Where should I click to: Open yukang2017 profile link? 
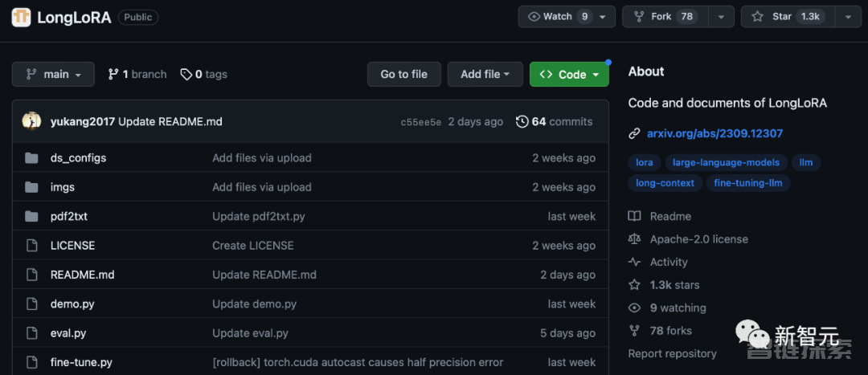83,122
